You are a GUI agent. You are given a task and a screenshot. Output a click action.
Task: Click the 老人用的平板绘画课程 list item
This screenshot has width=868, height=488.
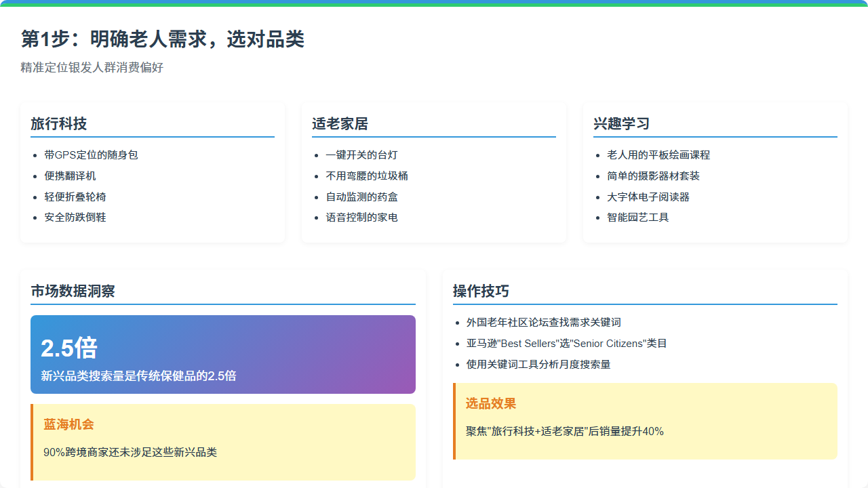(x=658, y=155)
